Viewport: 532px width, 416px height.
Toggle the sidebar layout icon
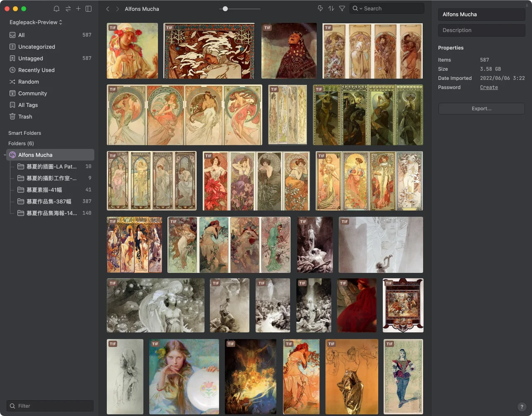89,9
